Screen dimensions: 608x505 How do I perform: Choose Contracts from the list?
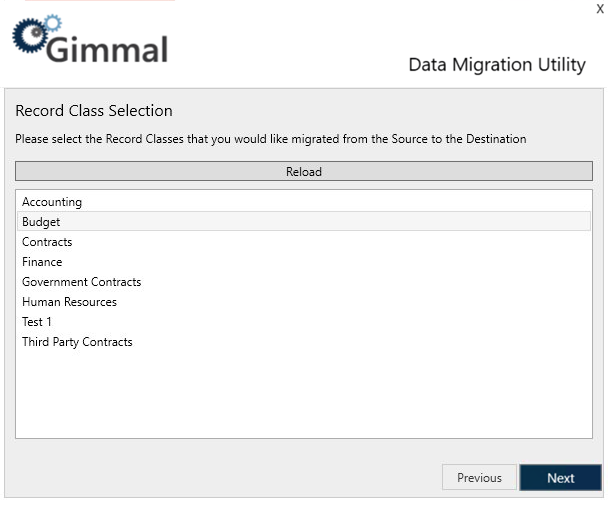[47, 242]
